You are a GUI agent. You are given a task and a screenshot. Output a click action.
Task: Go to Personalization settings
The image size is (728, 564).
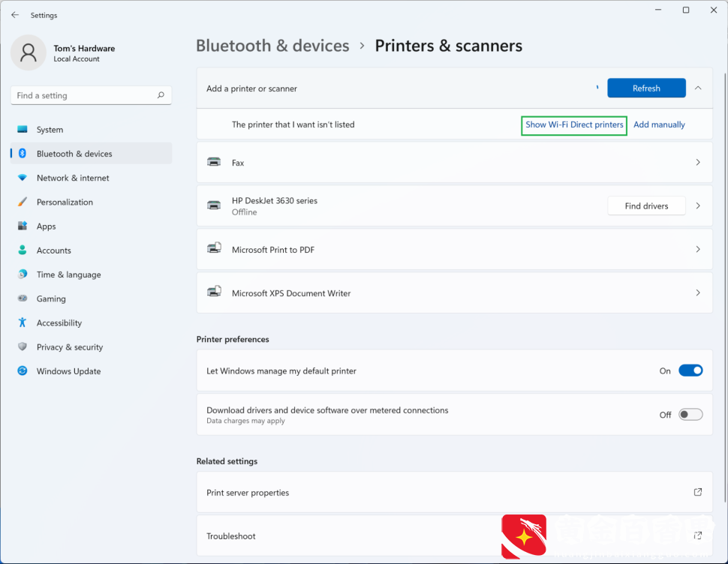click(x=91, y=202)
